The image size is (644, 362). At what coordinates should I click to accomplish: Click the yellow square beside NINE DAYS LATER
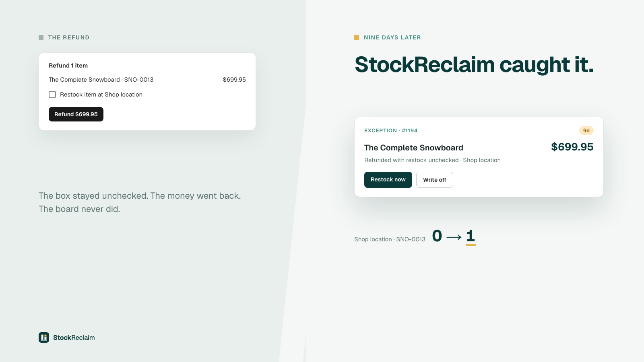pyautogui.click(x=357, y=37)
